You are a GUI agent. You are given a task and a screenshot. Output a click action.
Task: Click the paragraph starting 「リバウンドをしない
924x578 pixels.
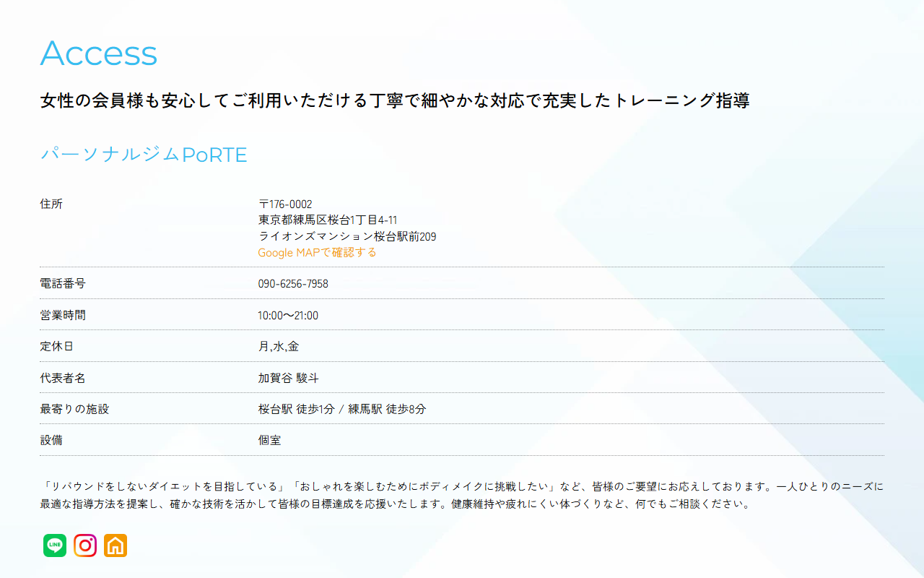tap(462, 496)
